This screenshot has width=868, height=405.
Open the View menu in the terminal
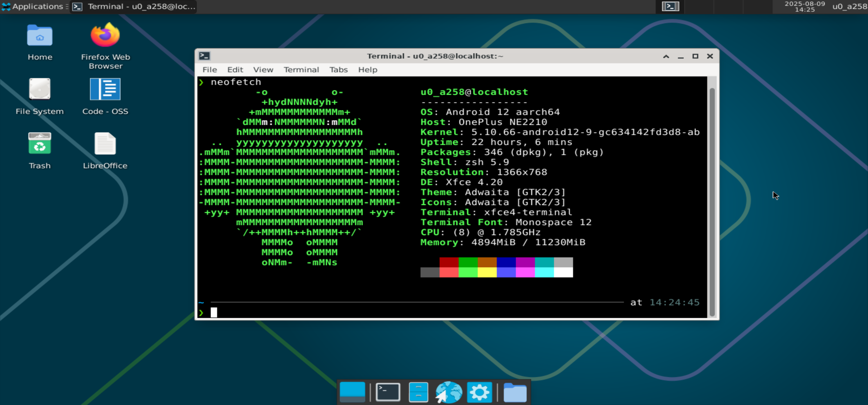263,70
